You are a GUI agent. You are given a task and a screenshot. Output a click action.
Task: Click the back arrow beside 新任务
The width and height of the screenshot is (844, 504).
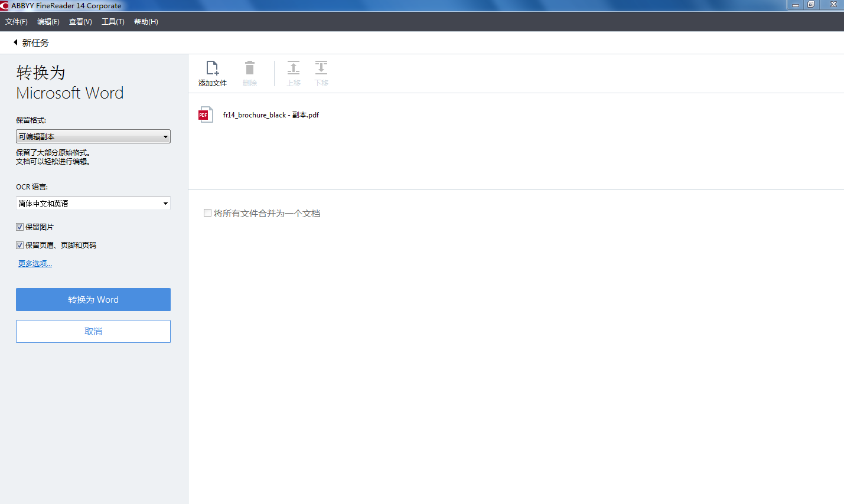point(15,42)
